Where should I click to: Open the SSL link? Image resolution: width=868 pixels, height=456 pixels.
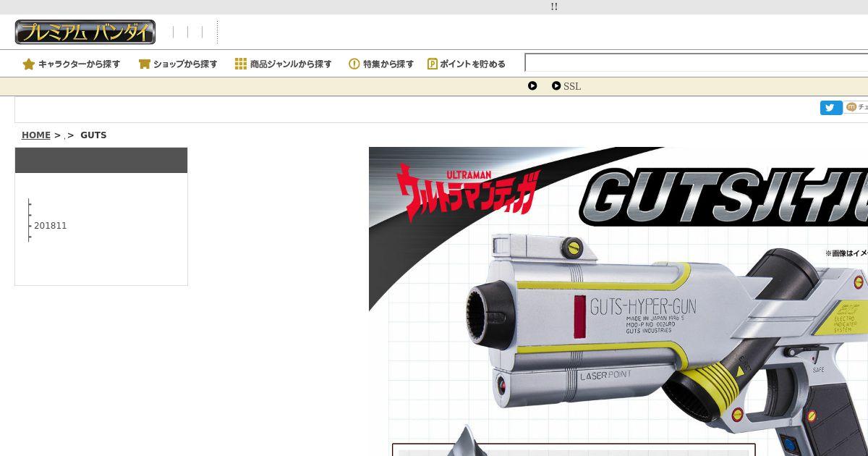point(572,86)
